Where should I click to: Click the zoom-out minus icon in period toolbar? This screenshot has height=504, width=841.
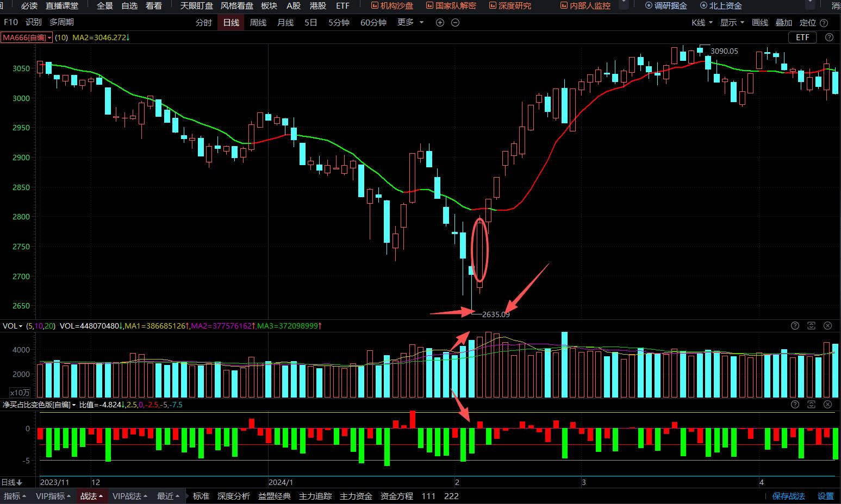(x=456, y=23)
